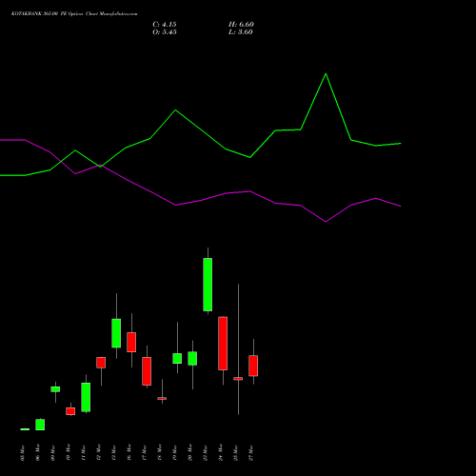Image resolution: width=476 pixels, height=476 pixels.
Task: Click the small green candle above 09 Mar
Action: 55,389
